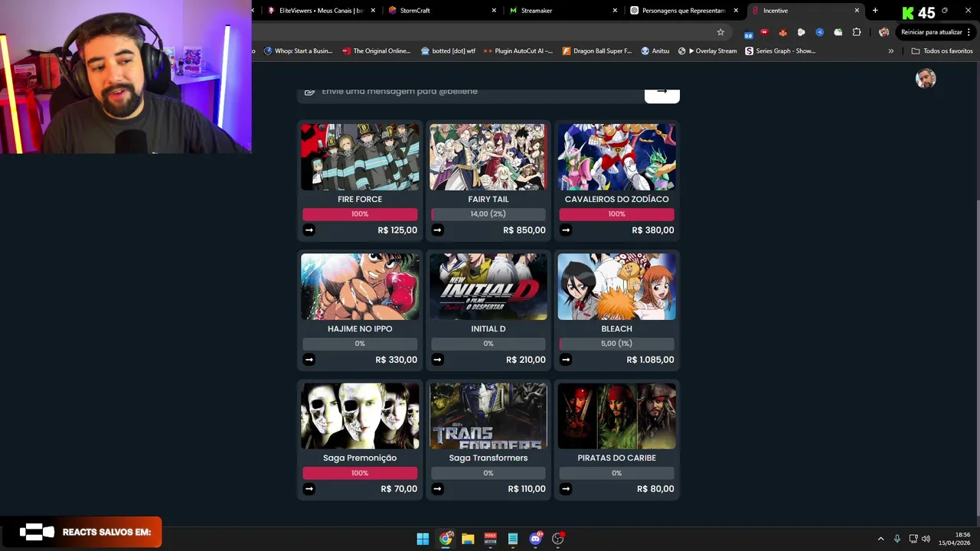Open the botted [dot] wtf bookmark
980x551 pixels.
pos(448,51)
